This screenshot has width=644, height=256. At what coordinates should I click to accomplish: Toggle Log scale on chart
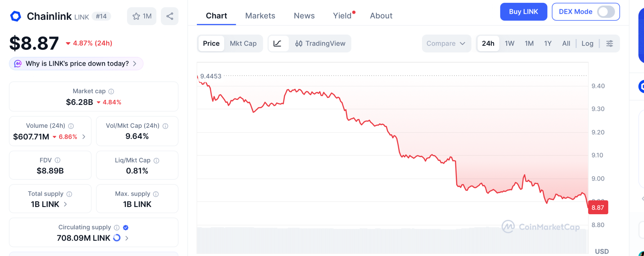(587, 44)
